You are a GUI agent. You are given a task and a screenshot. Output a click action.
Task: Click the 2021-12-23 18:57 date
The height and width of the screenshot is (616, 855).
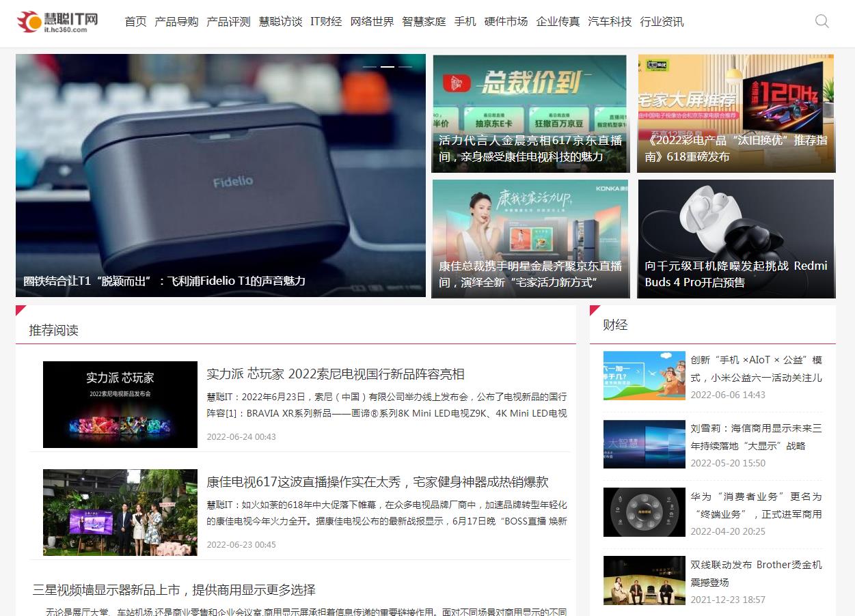[728, 600]
